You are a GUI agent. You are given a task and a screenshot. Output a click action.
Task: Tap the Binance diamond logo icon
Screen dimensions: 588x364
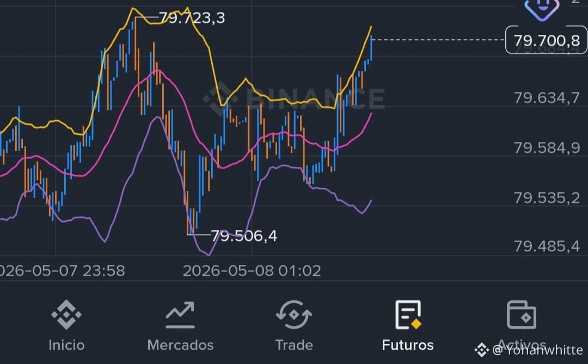click(x=66, y=314)
